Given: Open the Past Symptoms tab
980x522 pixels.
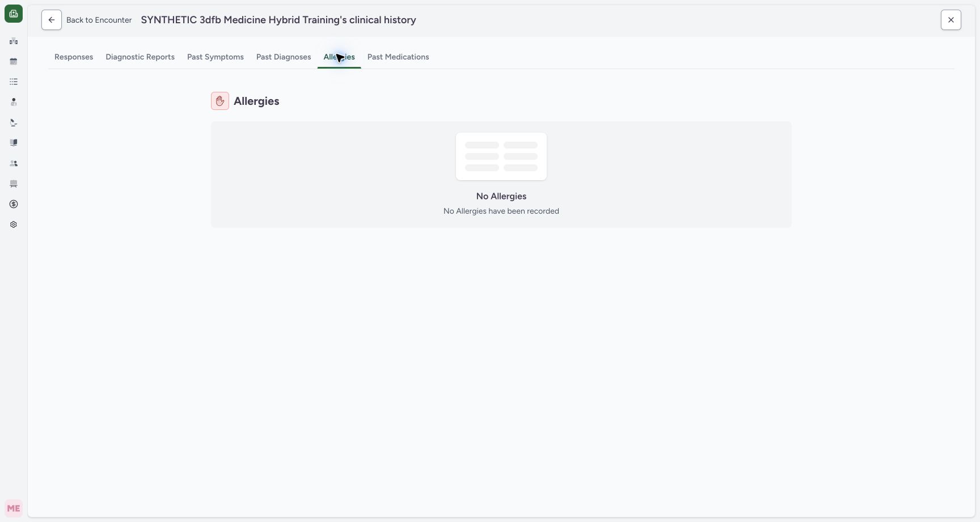Looking at the screenshot, I should click(x=216, y=57).
